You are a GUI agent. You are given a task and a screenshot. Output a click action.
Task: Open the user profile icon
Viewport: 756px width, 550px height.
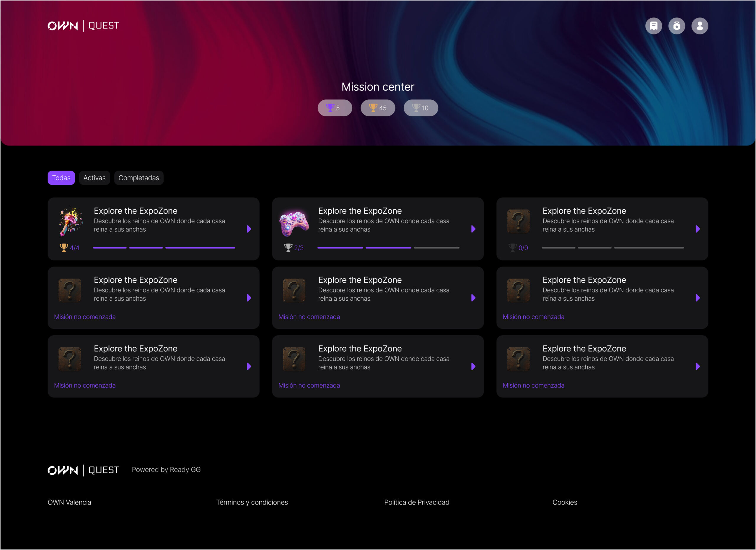point(699,26)
